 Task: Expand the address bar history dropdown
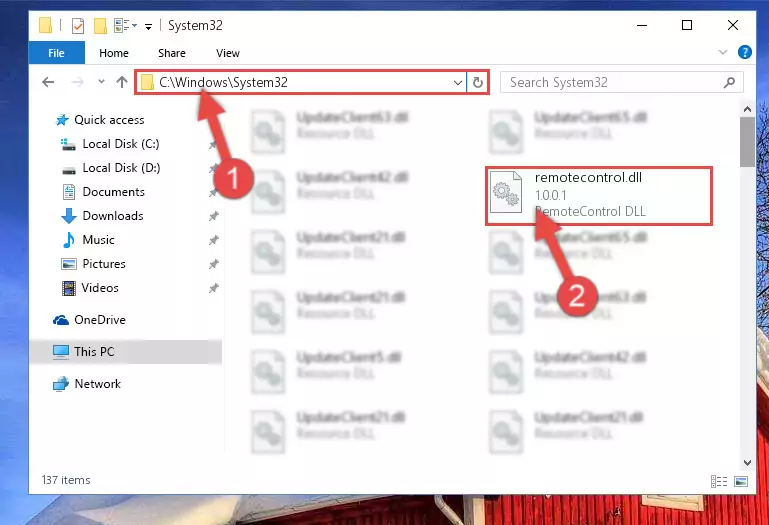point(458,82)
